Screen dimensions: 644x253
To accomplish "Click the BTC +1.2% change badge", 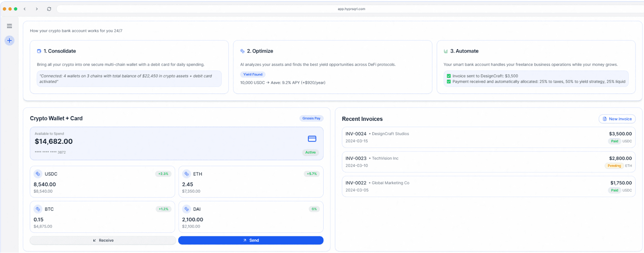I will [x=163, y=209].
